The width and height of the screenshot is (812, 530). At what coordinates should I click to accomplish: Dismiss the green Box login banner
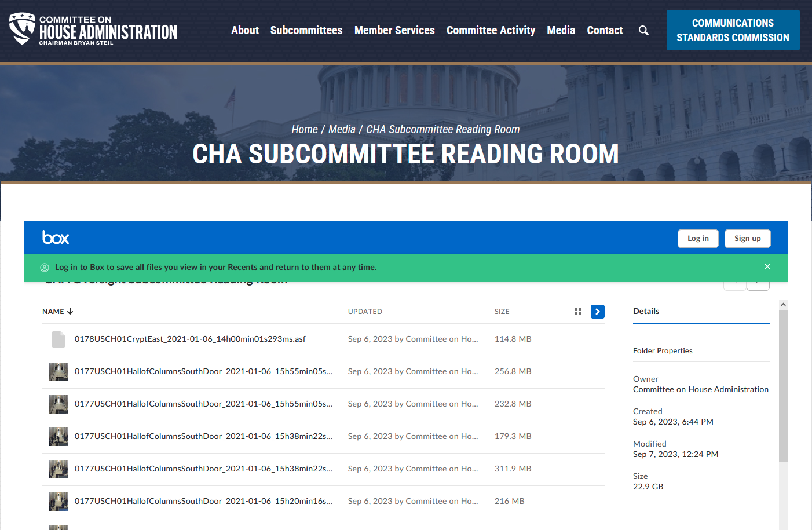767,266
